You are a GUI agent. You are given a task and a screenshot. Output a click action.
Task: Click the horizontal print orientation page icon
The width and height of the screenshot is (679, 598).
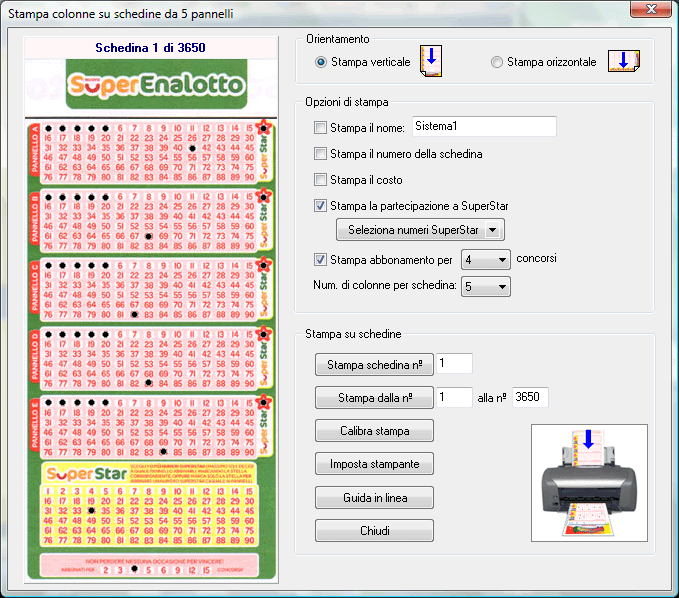coord(623,62)
